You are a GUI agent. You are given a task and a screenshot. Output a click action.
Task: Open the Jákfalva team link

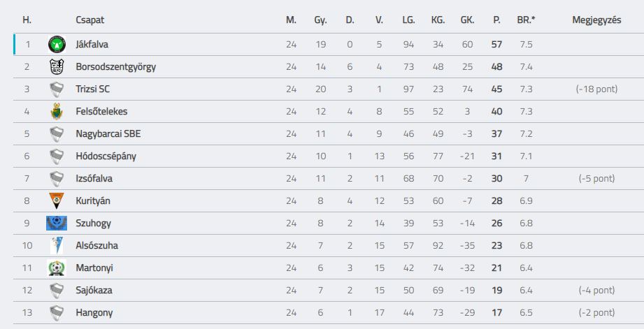(92, 44)
